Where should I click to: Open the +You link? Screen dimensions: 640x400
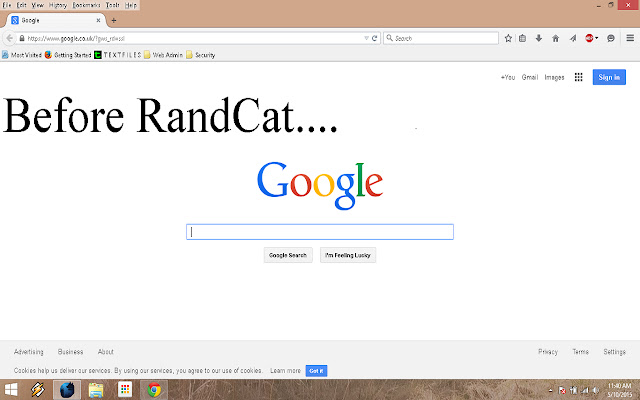coord(508,77)
